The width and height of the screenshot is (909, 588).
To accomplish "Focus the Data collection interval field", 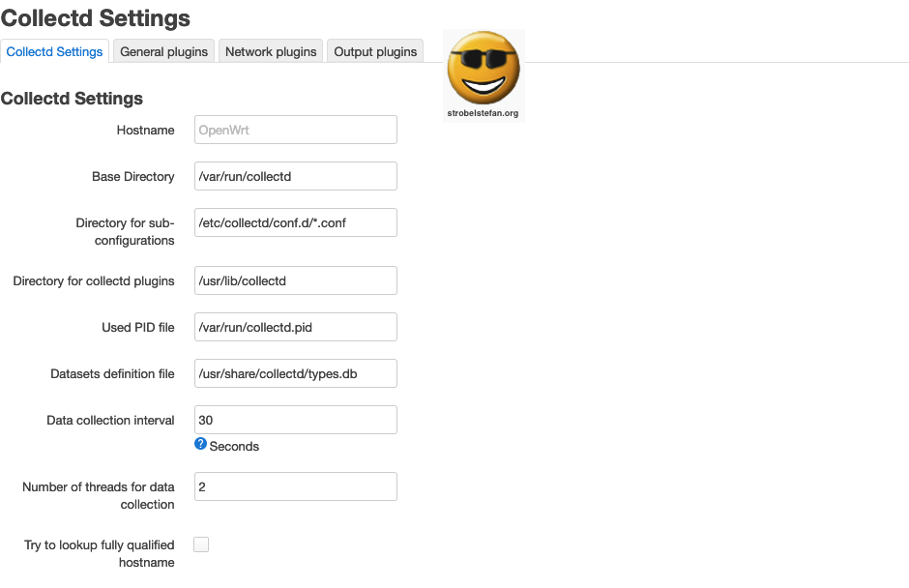I will (295, 420).
